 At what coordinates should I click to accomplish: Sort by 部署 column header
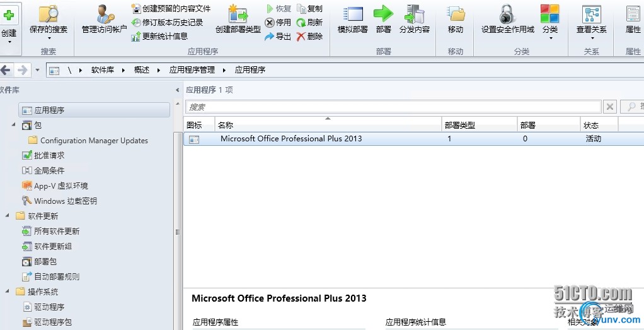[x=548, y=125]
